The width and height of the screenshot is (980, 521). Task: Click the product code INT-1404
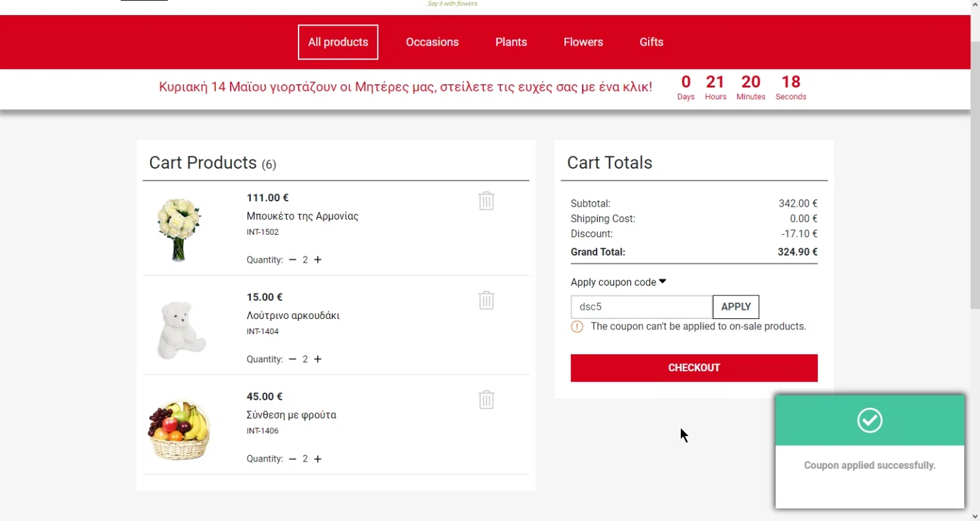tap(263, 331)
